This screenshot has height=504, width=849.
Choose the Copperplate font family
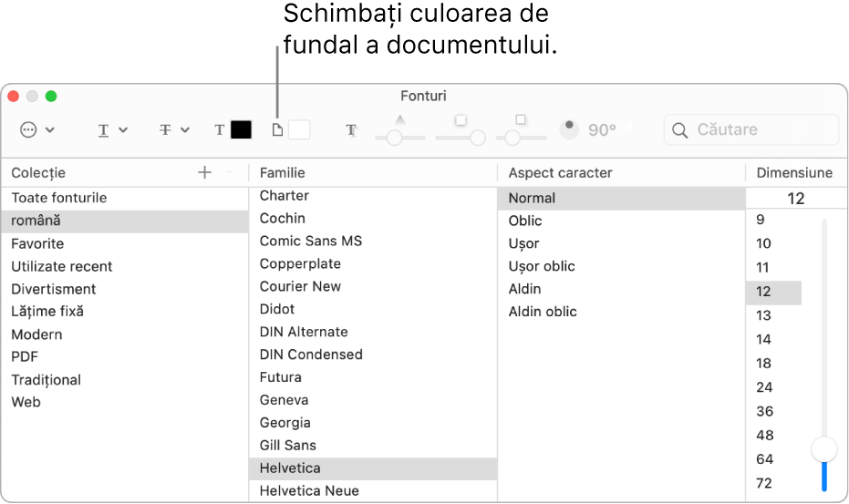(x=372, y=263)
